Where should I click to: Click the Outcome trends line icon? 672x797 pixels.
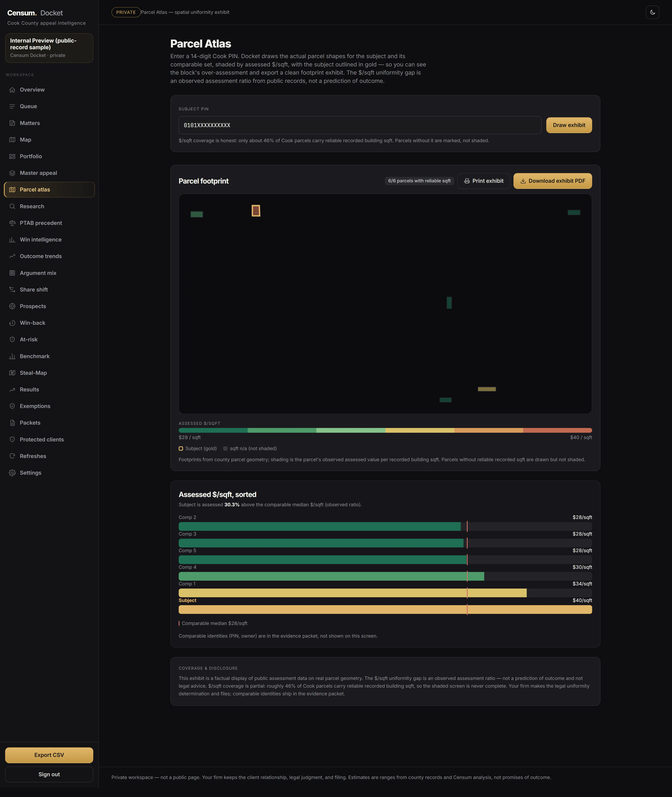tap(12, 256)
